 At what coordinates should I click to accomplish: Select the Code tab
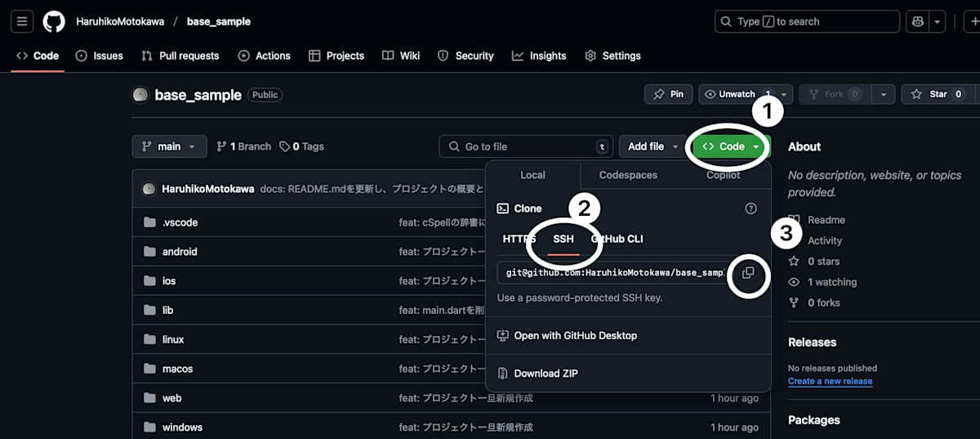[x=38, y=56]
